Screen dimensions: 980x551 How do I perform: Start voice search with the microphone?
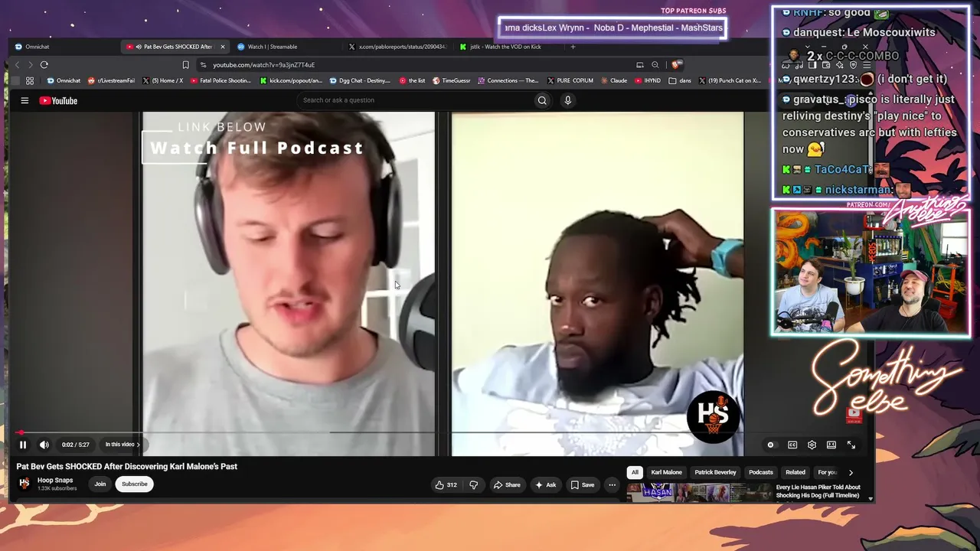pyautogui.click(x=567, y=100)
